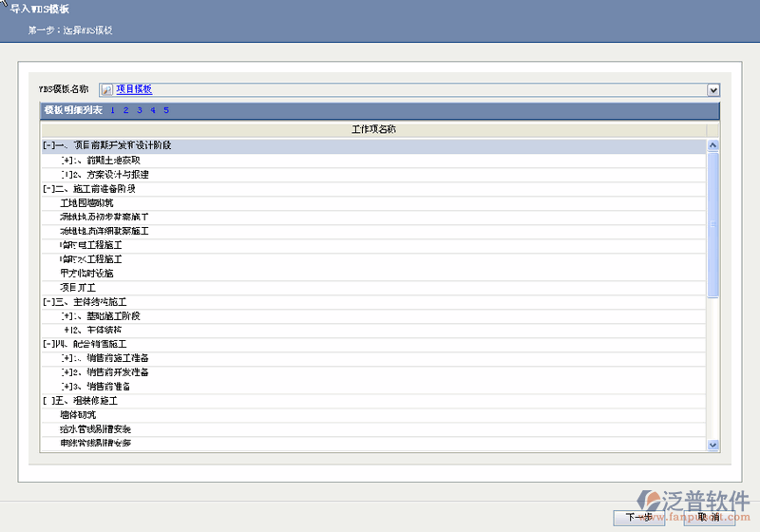760x532 pixels.
Task: Click the search icon beside 项目模板
Action: [x=106, y=90]
